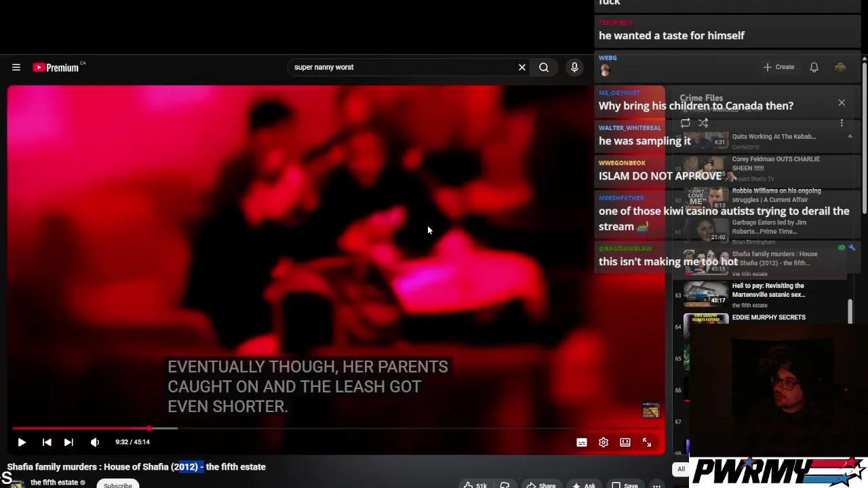Enter full screen mode
Viewport: 868px width, 488px height.
pos(647,442)
